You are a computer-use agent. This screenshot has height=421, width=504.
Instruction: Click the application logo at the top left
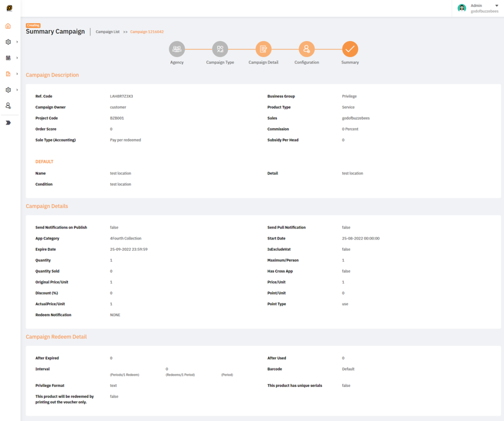tap(8, 8)
